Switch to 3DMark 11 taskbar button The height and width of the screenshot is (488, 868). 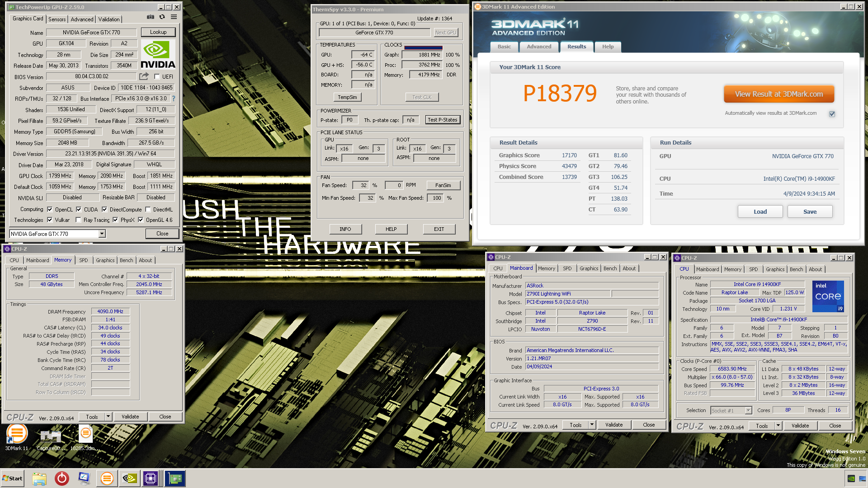tap(107, 479)
